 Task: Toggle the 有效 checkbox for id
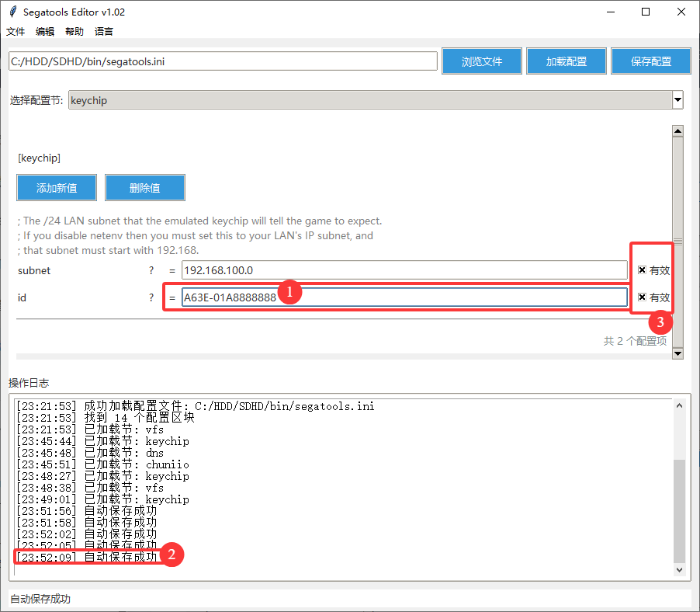click(642, 297)
